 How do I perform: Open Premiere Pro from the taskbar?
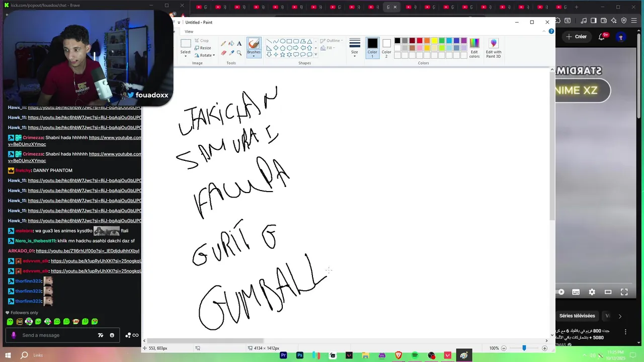tap(283, 355)
